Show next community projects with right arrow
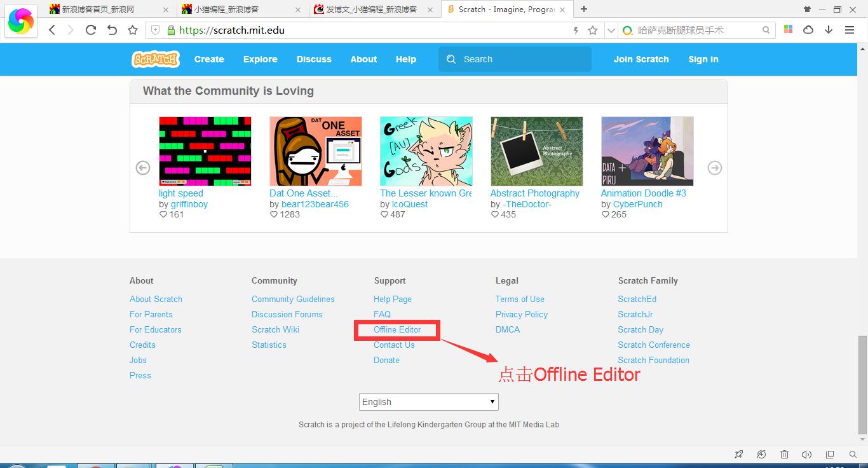The image size is (868, 468). coord(715,168)
